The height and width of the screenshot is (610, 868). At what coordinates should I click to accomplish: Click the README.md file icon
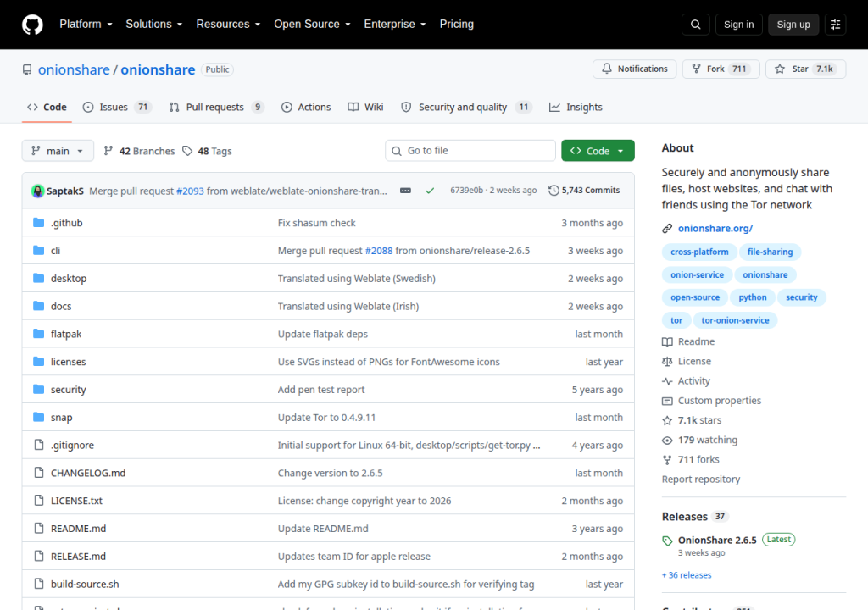point(39,528)
